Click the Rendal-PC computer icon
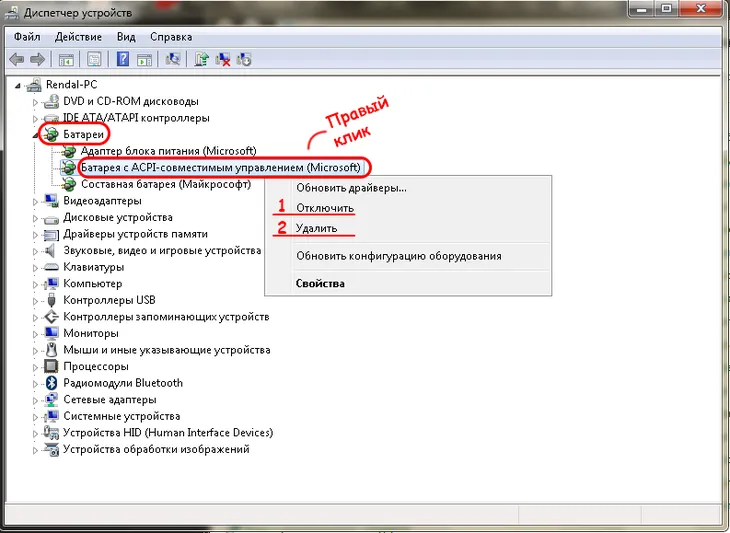Image resolution: width=730 pixels, height=533 pixels. (34, 85)
